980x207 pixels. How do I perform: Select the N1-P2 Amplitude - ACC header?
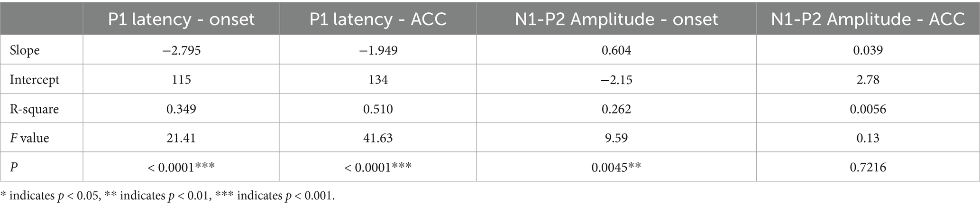[868, 19]
